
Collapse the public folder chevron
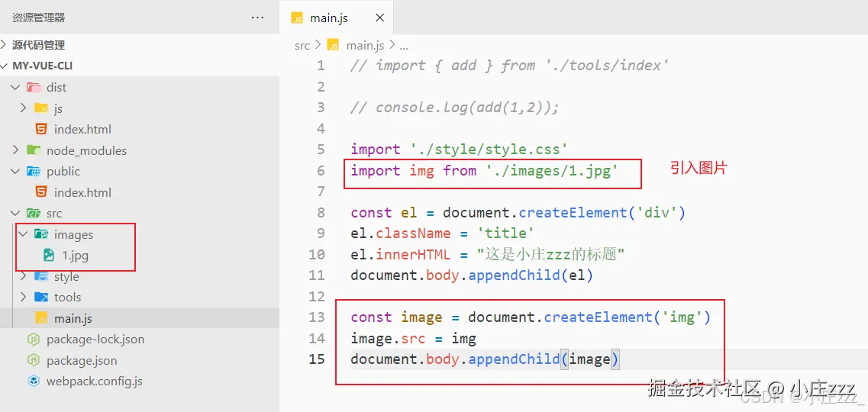(15, 171)
